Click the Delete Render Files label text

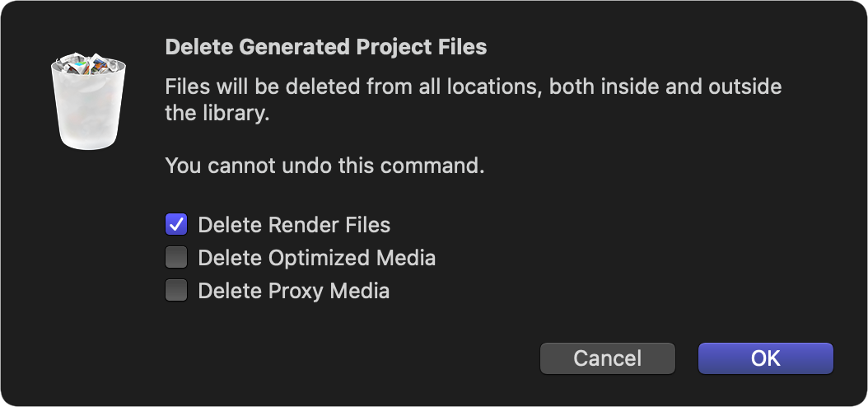tap(294, 225)
